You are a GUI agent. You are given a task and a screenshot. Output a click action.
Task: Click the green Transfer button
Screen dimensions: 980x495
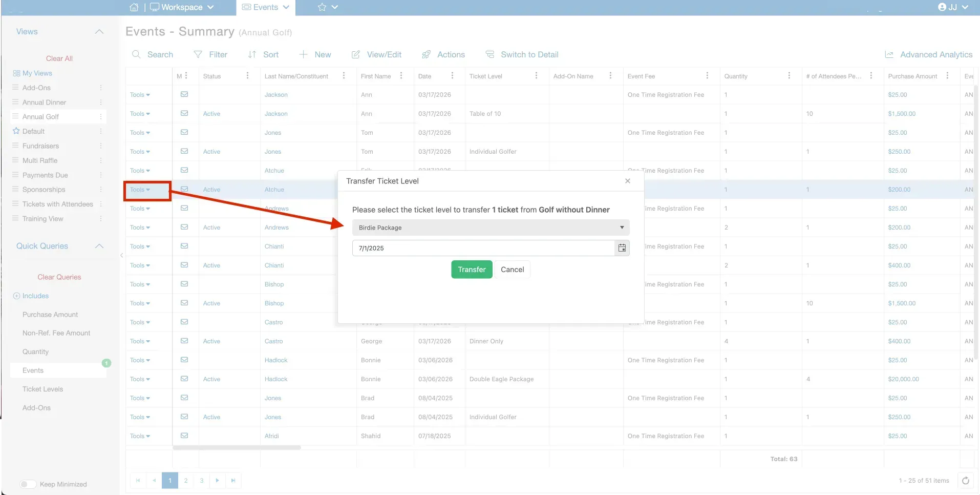pyautogui.click(x=472, y=270)
